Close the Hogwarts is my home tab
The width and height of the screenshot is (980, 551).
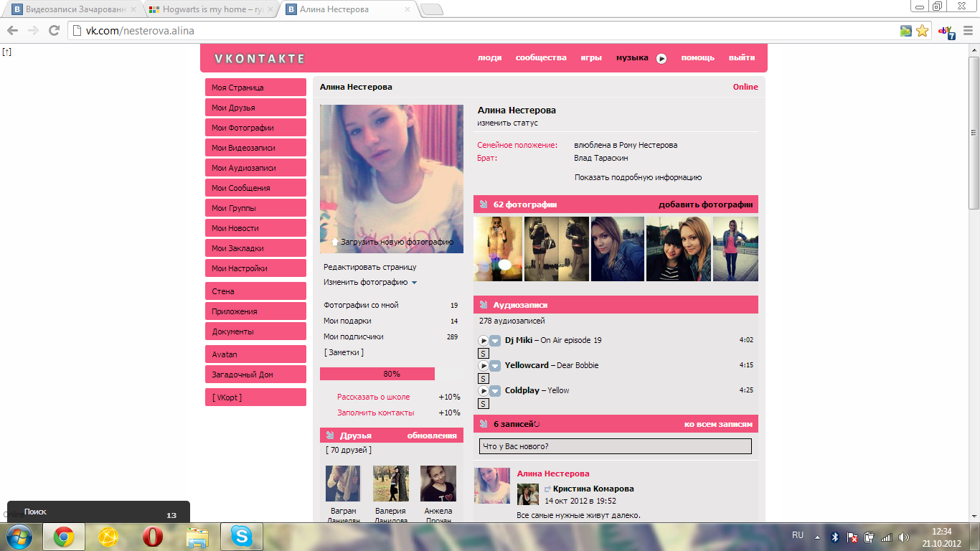[x=270, y=9]
